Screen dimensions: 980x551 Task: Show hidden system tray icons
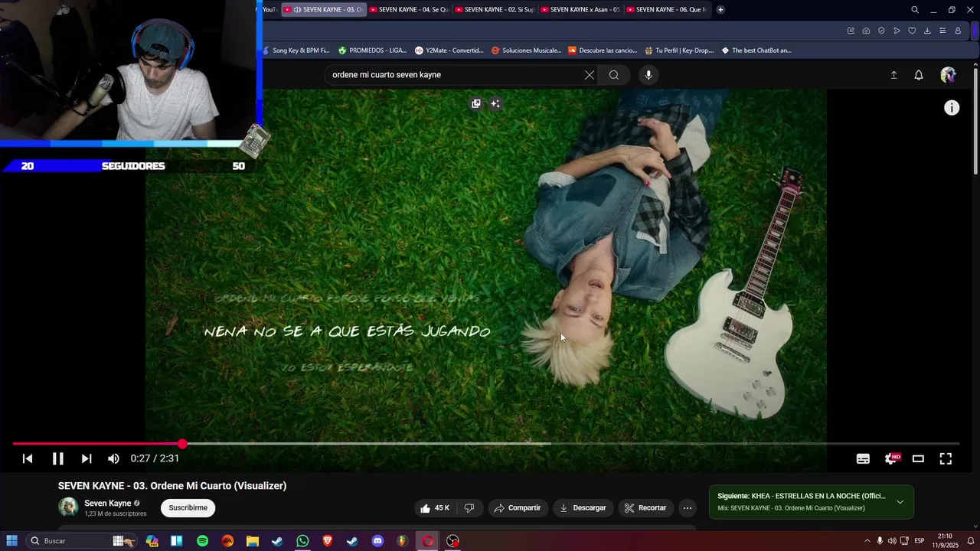click(867, 541)
